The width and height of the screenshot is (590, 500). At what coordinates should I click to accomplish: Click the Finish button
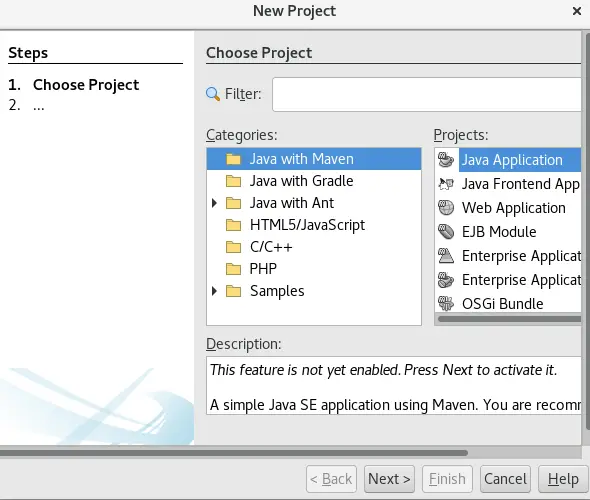(x=447, y=479)
